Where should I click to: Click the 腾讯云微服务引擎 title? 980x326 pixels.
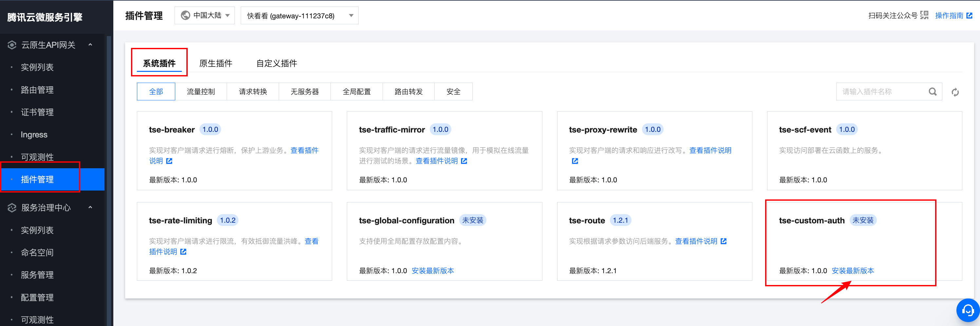45,17
